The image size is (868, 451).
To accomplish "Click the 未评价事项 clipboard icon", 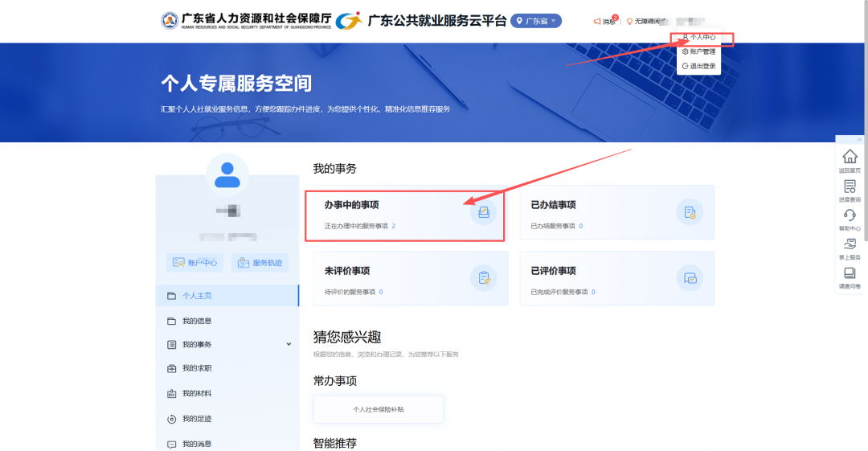I will (x=483, y=278).
